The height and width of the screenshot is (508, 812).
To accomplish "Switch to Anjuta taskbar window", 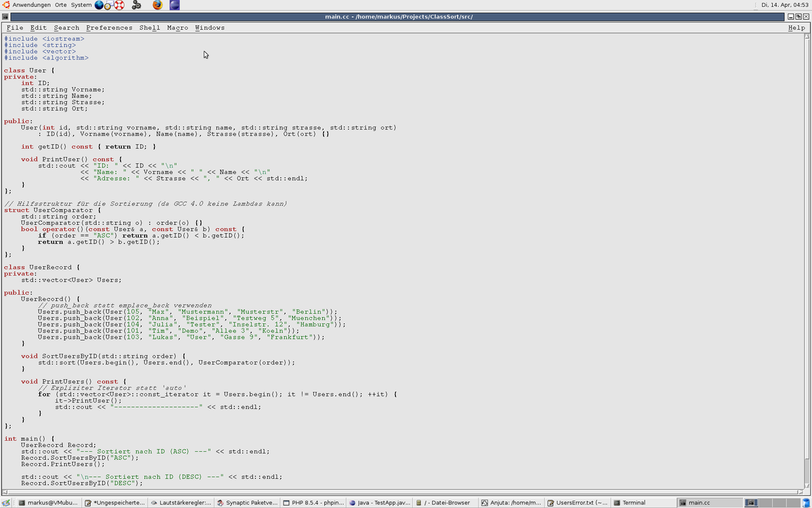I will (x=512, y=503).
